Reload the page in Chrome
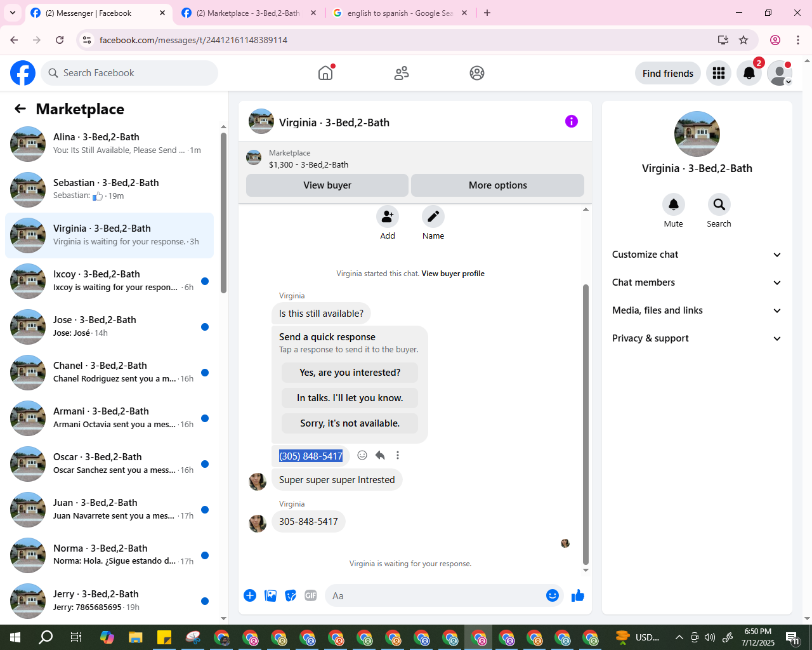This screenshot has height=650, width=812. tap(60, 40)
